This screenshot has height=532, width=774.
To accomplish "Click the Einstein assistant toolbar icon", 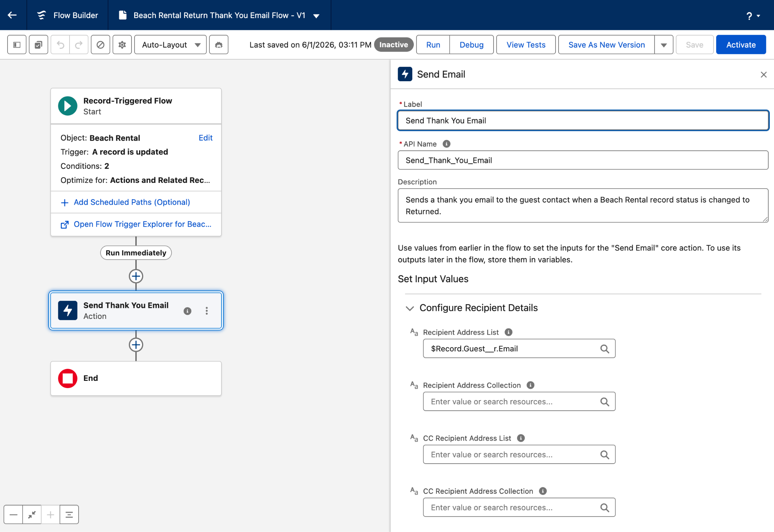I will click(x=219, y=45).
